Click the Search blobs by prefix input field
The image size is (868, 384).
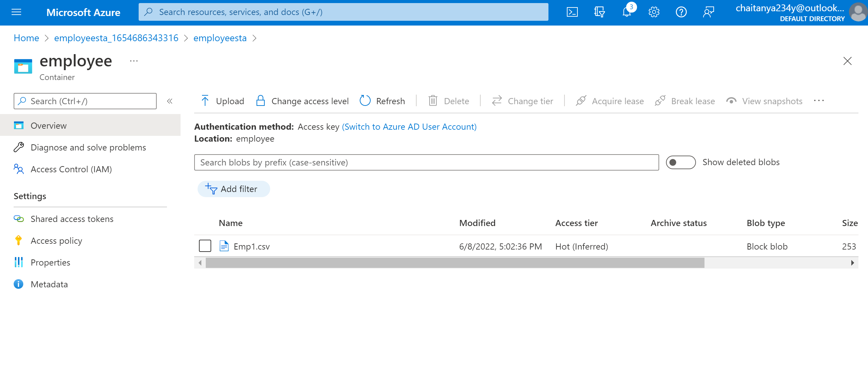point(426,162)
